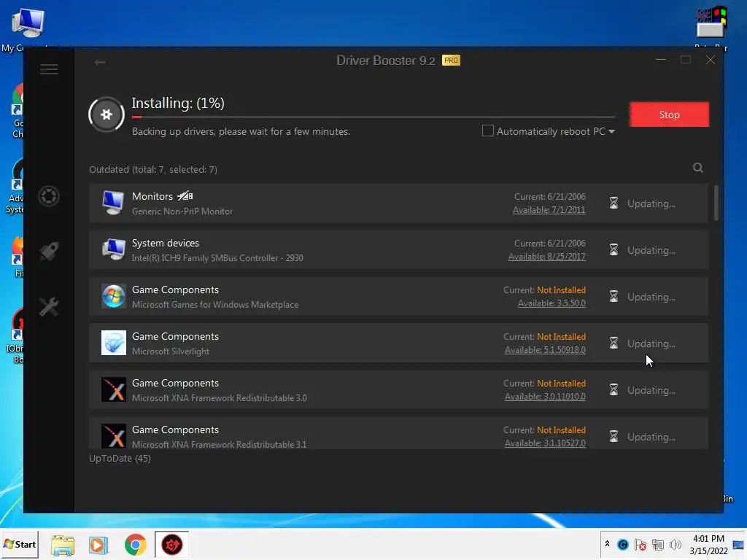Click the PRO badge in the title
The height and width of the screenshot is (560, 747).
(451, 61)
